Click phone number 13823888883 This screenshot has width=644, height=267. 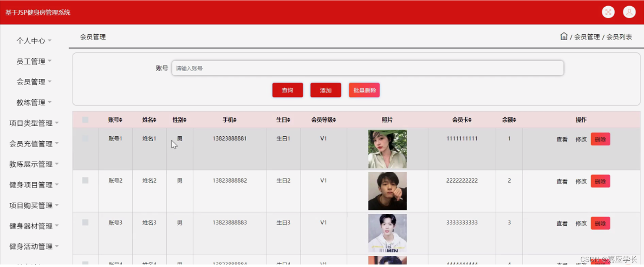click(229, 223)
